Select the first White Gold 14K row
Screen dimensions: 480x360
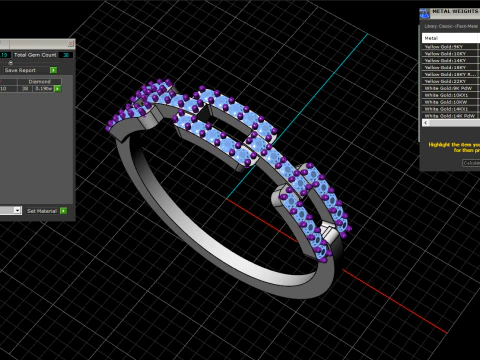point(451,109)
